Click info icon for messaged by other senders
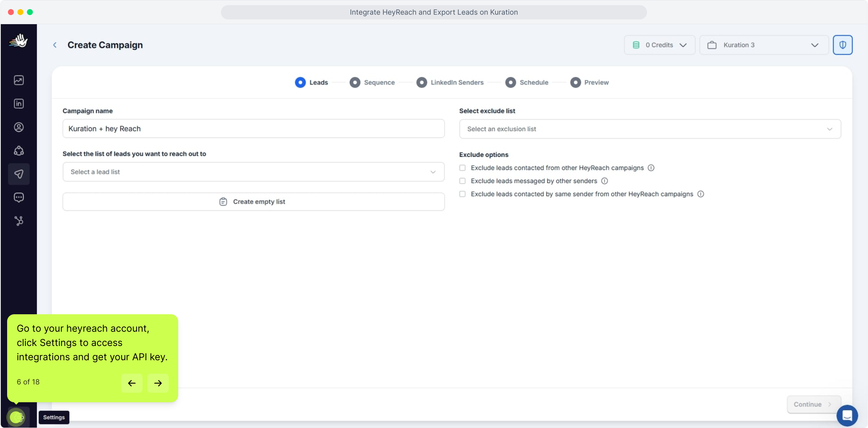 (604, 181)
